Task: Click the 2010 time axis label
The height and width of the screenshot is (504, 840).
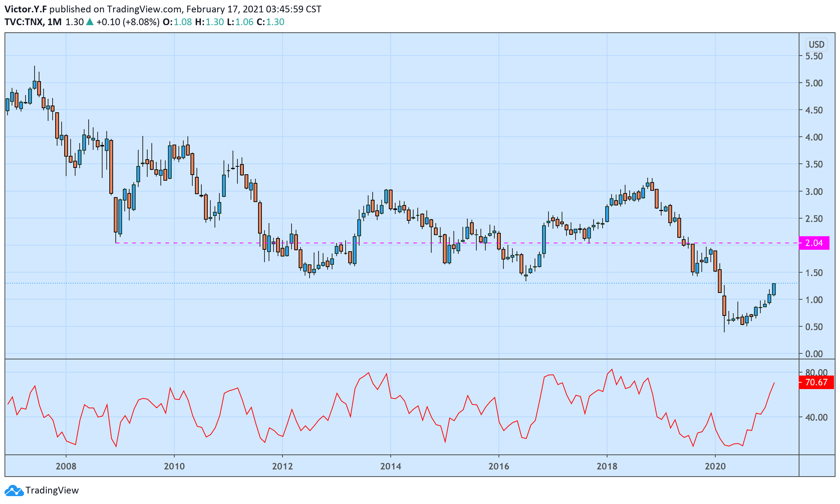Action: (x=174, y=466)
